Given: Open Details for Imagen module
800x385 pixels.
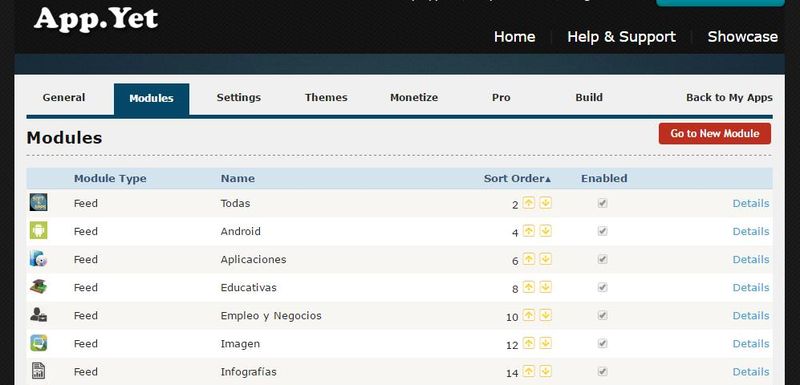Looking at the screenshot, I should 751,343.
